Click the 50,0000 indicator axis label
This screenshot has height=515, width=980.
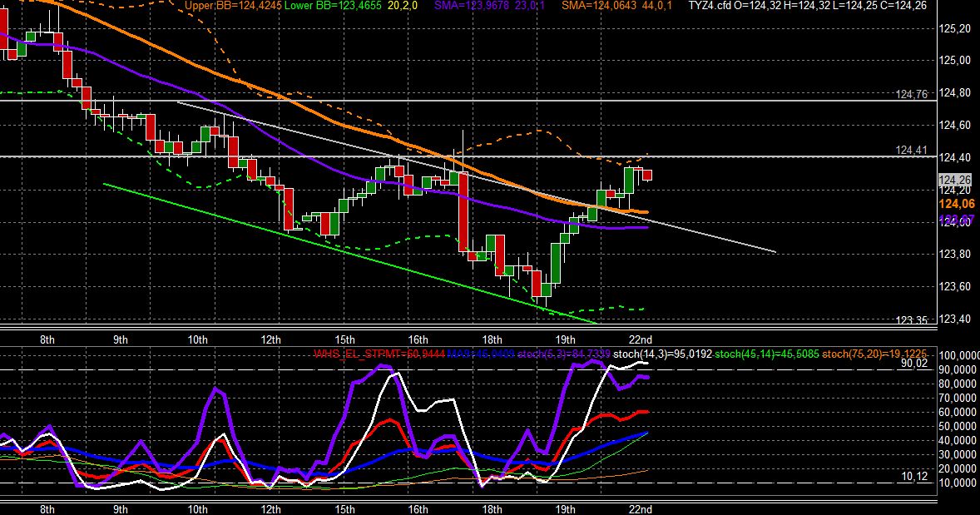pos(959,427)
